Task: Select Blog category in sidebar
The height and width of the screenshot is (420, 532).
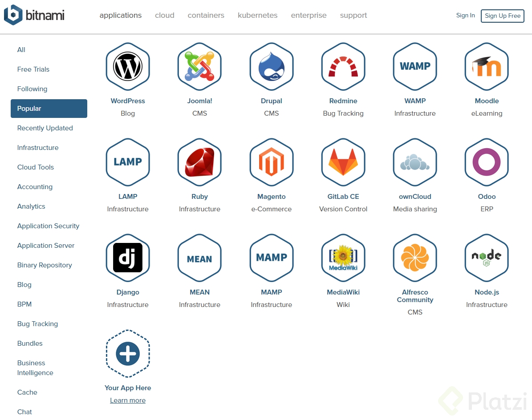Action: (x=24, y=285)
